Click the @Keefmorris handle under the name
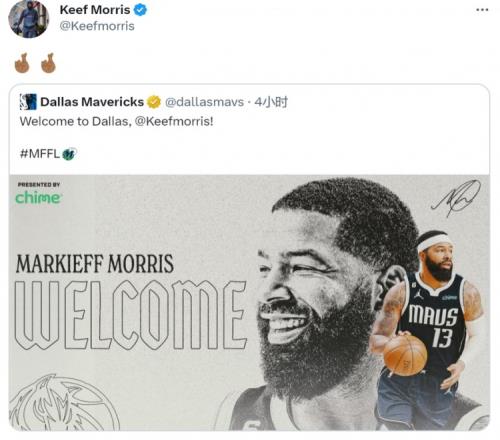The width and height of the screenshot is (500, 440). [97, 26]
